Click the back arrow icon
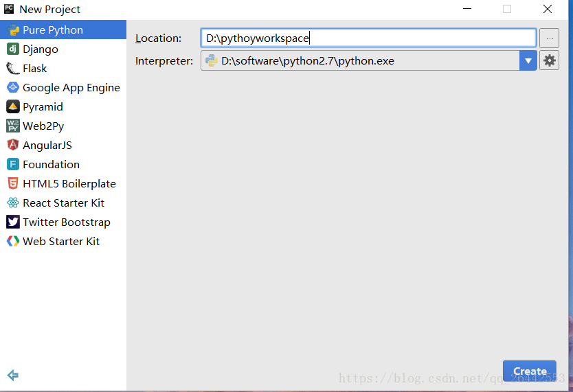The image size is (573, 392). [13, 376]
